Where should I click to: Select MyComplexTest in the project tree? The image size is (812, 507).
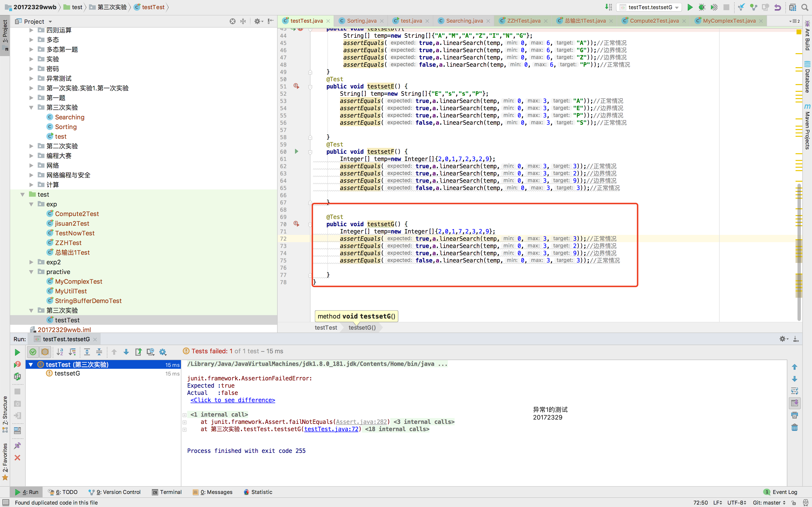78,282
